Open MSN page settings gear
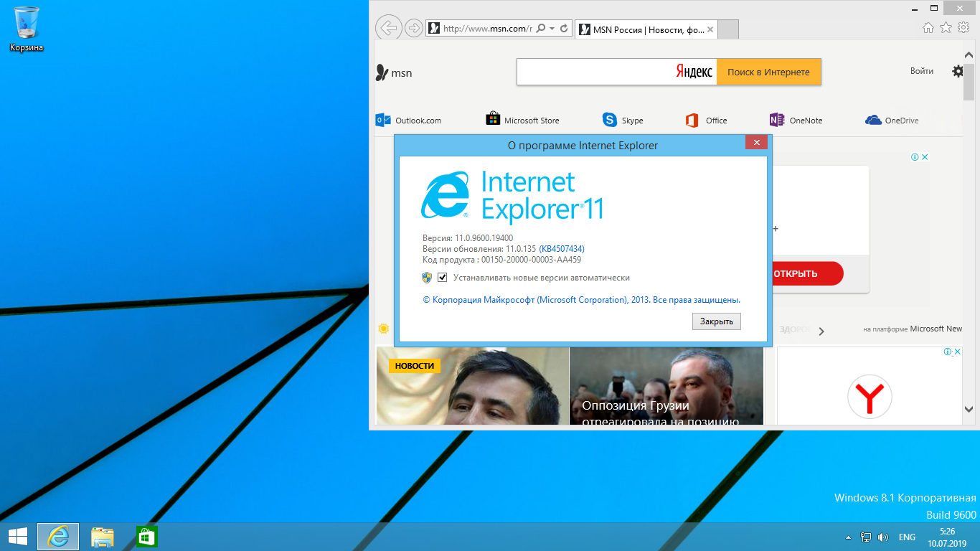Image resolution: width=980 pixels, height=551 pixels. (958, 71)
